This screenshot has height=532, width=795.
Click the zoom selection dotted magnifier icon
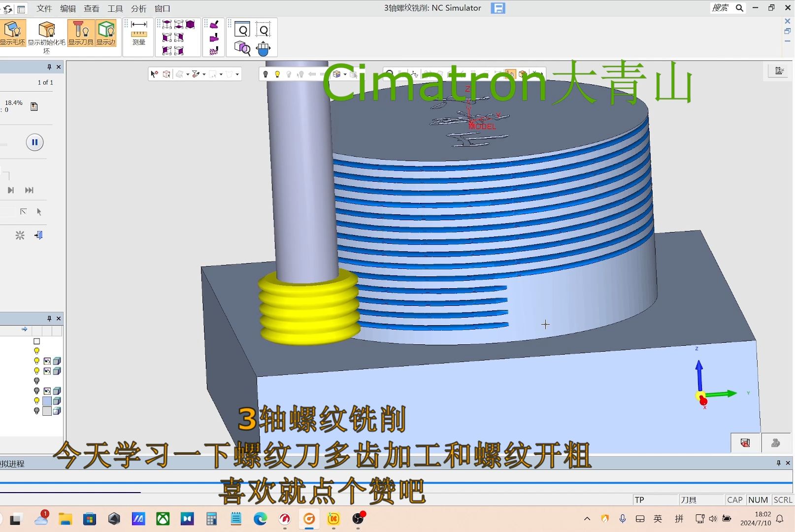pyautogui.click(x=264, y=30)
